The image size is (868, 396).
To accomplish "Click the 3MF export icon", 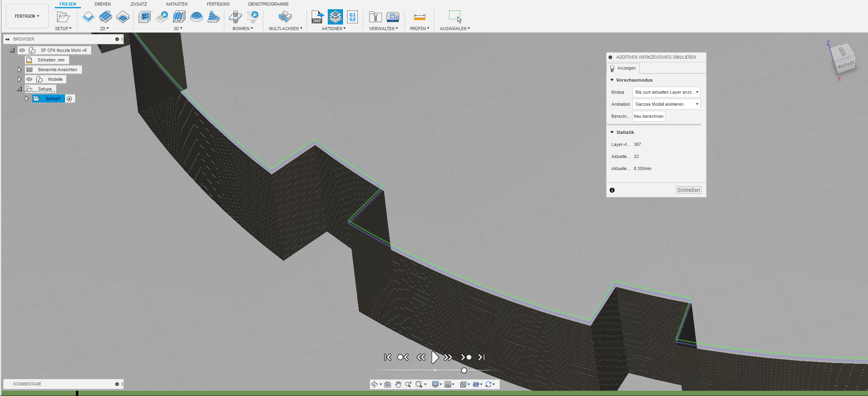I will [317, 17].
